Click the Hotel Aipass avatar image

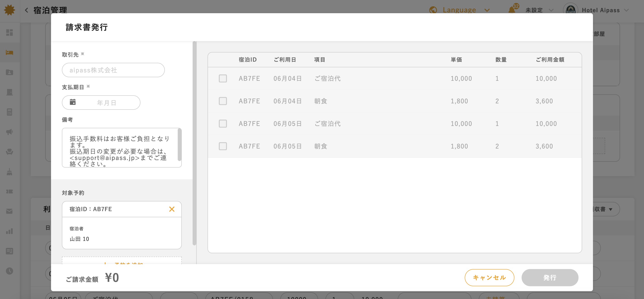point(570,9)
